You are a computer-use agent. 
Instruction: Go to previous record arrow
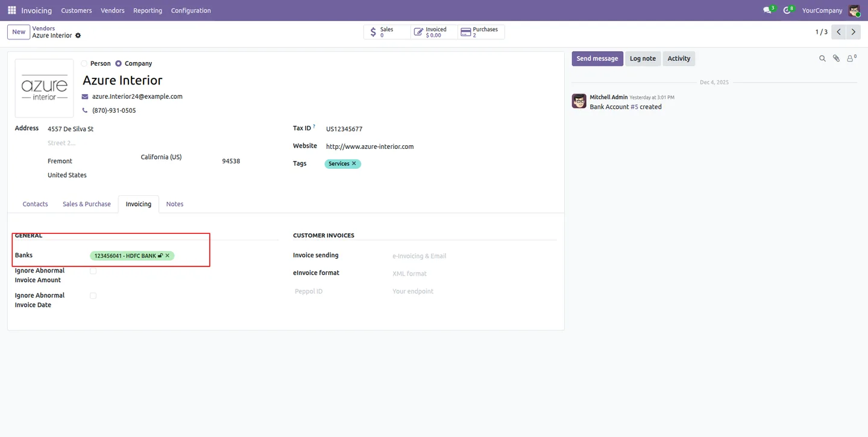point(838,32)
